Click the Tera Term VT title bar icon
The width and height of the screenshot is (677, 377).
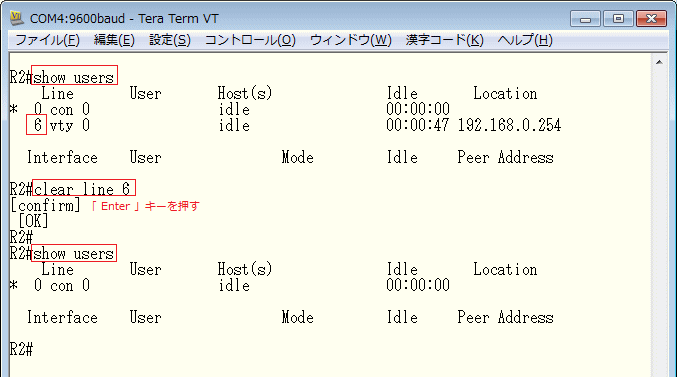pos(17,18)
